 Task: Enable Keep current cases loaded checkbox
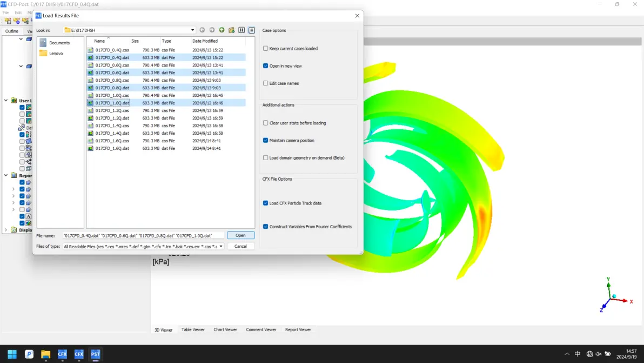(265, 49)
